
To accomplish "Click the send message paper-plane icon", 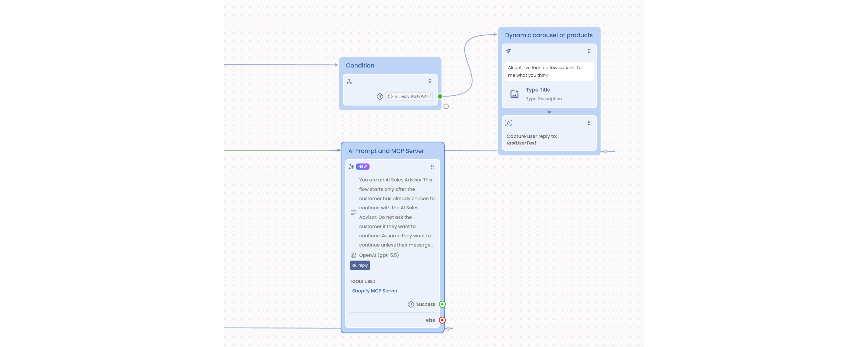I will point(508,51).
